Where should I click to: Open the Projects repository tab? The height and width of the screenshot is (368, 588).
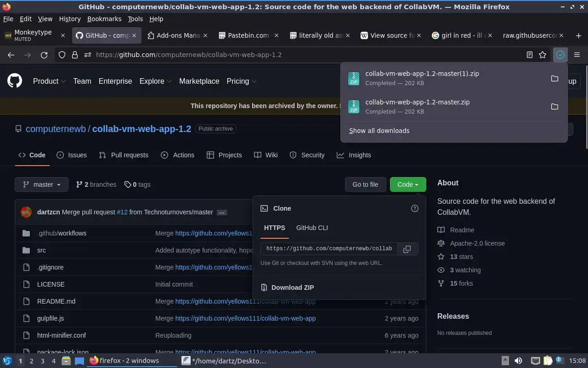point(224,155)
